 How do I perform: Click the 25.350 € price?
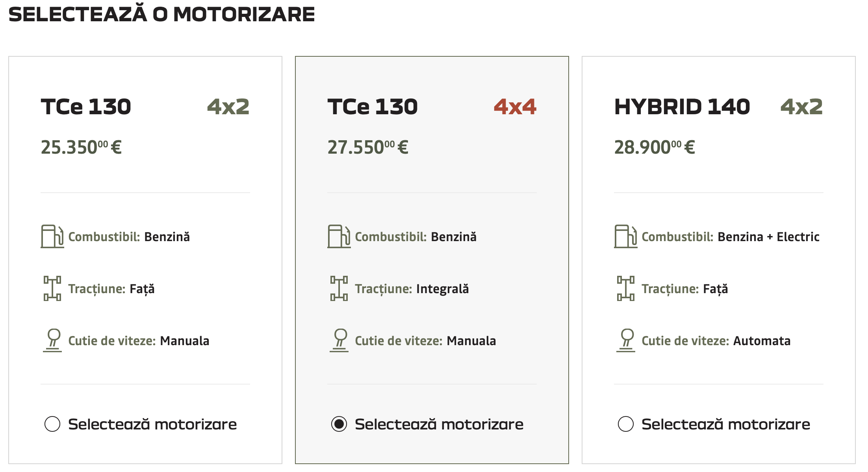tap(81, 148)
